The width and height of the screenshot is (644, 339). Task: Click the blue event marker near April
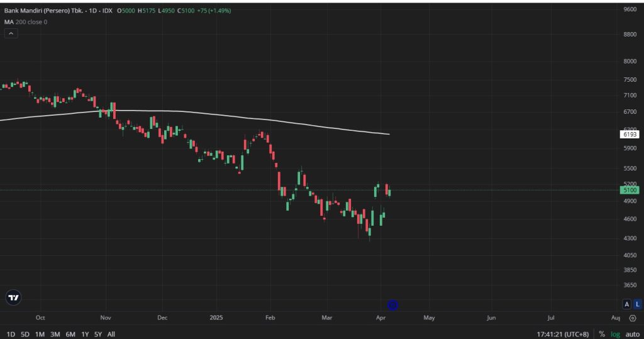click(392, 305)
